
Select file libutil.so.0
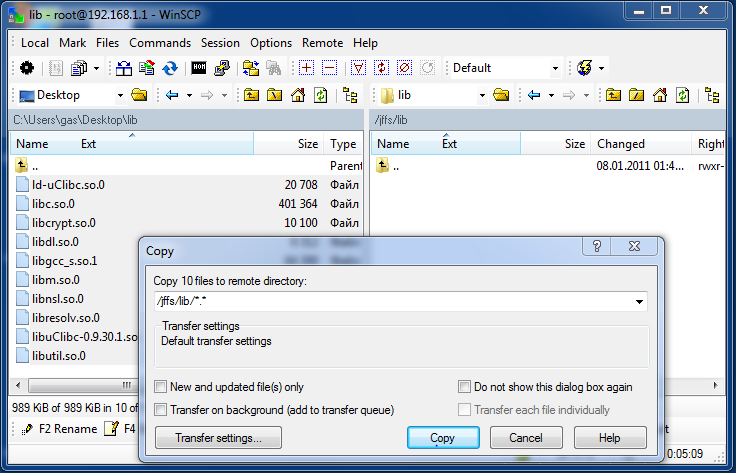coord(59,356)
